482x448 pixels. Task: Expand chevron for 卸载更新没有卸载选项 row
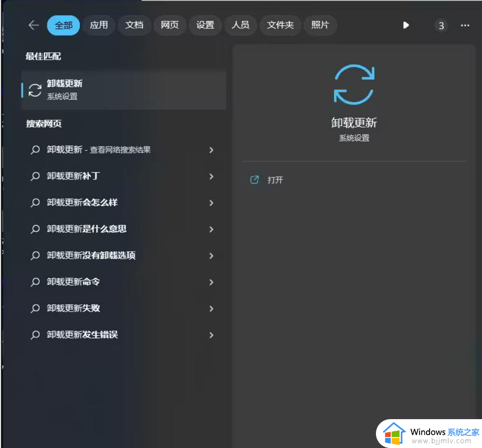(211, 256)
